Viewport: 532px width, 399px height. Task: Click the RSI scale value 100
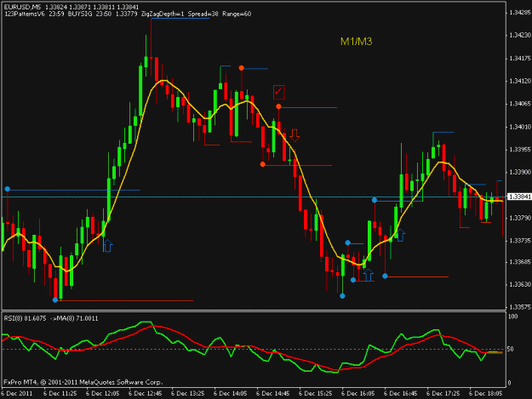click(x=513, y=316)
